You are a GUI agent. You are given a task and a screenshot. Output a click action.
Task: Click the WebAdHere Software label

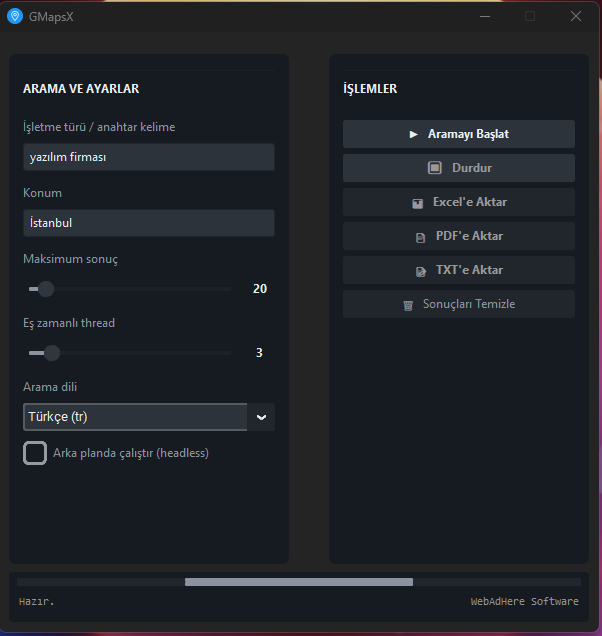pos(525,602)
